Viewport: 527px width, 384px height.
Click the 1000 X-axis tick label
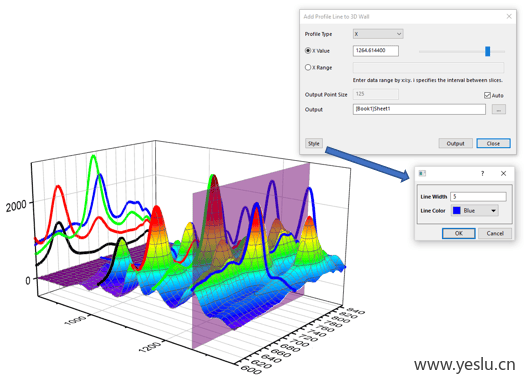[x=76, y=321]
